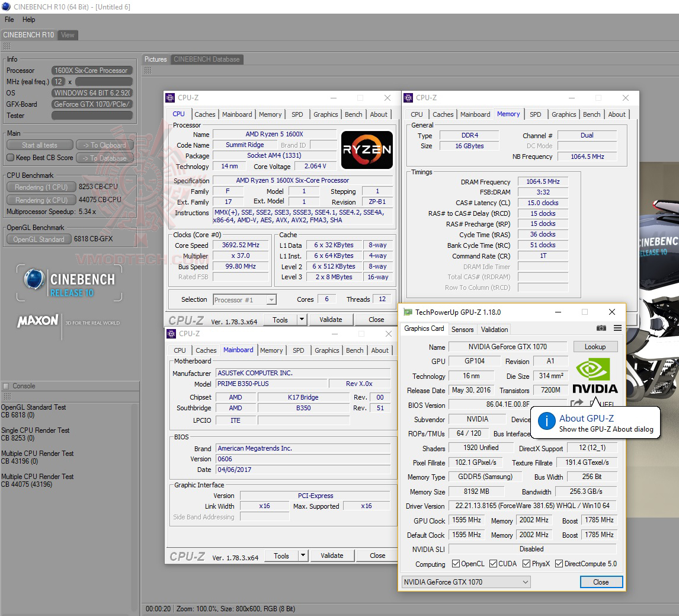The image size is (679, 616).
Task: Click the RYZEN logo in CPU-Z
Action: tap(367, 150)
